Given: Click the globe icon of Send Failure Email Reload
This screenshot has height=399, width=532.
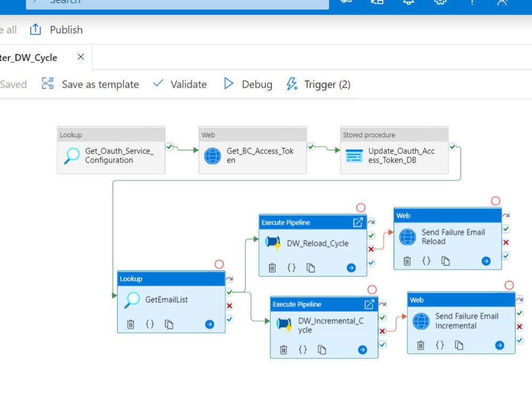Looking at the screenshot, I should (408, 237).
